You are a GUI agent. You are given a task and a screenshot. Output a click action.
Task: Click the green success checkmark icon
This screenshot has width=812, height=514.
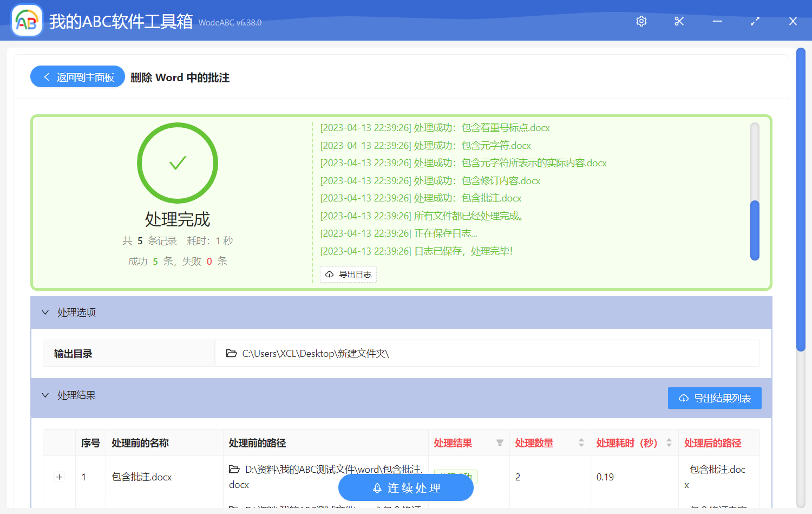pyautogui.click(x=178, y=162)
